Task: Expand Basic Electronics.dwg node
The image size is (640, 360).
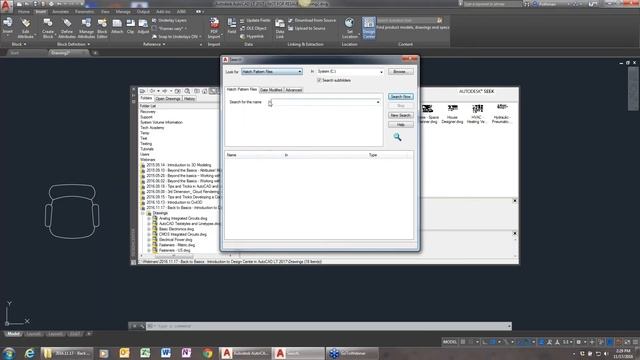Action: (149, 229)
